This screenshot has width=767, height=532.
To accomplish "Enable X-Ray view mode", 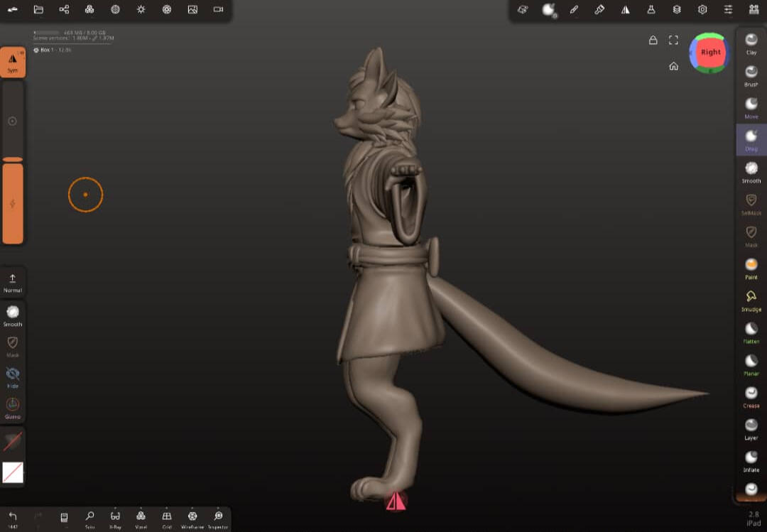I will coord(115,520).
